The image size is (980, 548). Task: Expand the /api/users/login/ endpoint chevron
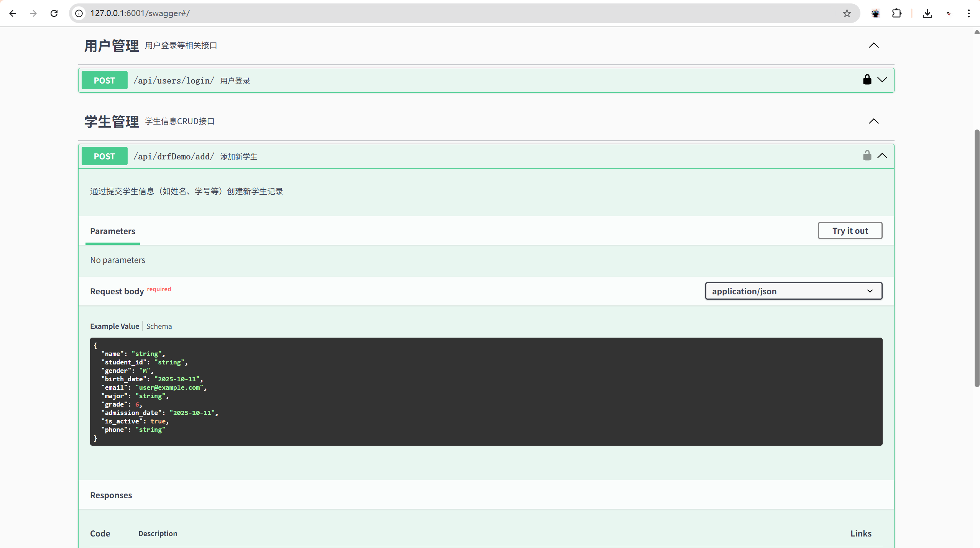click(882, 80)
